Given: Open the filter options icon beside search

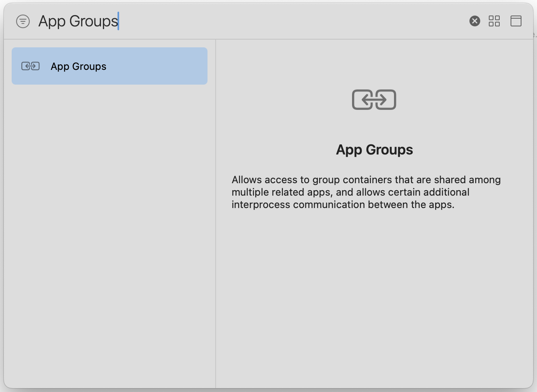Looking at the screenshot, I should [23, 21].
